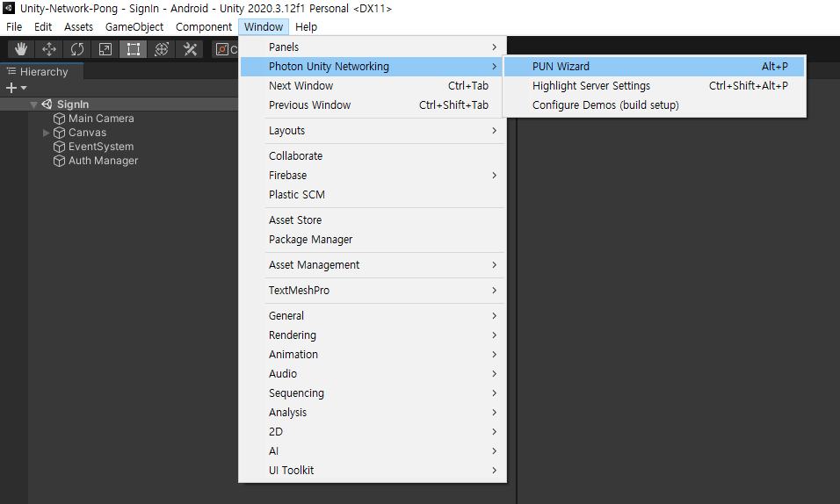Expand the Canvas object foldout
840x504 pixels.
[46, 133]
